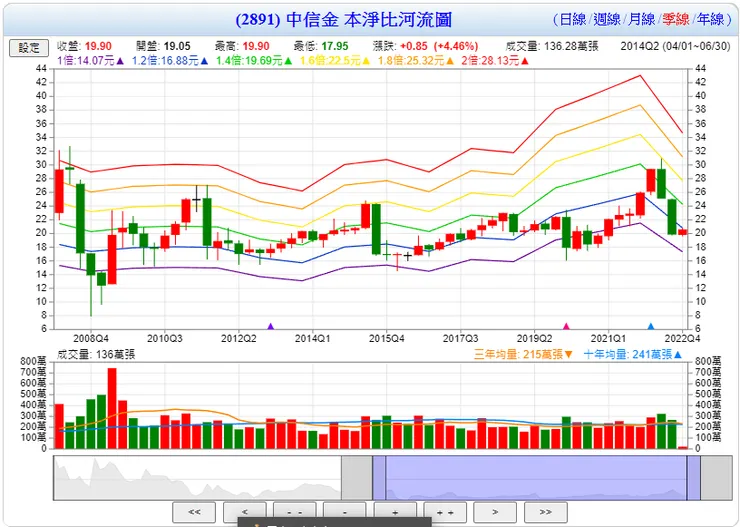
Task: Click the 漲跌: +0.85 (+4.46%) change value
Action: [425, 46]
